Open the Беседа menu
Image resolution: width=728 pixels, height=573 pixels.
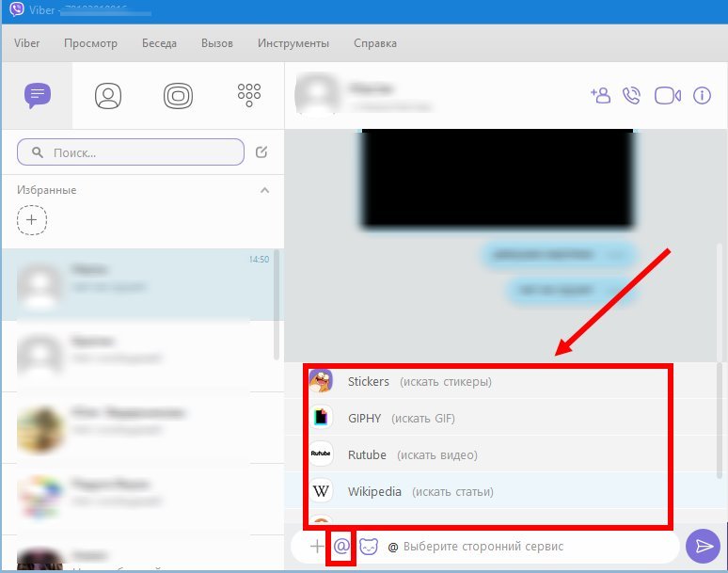coord(159,43)
